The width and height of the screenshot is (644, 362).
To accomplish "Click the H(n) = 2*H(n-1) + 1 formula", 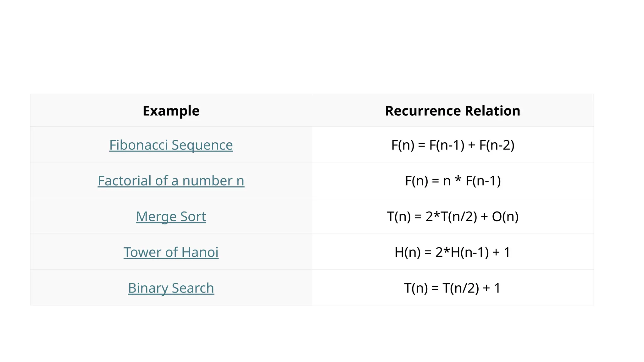I will point(452,252).
